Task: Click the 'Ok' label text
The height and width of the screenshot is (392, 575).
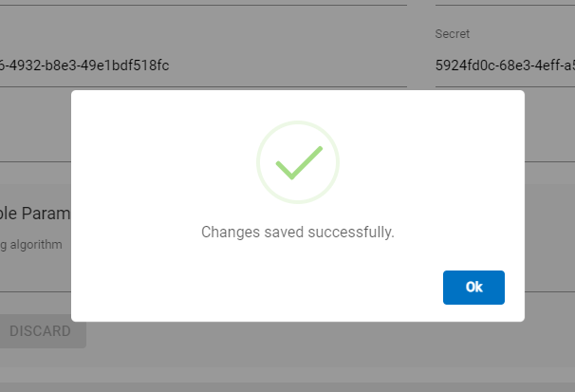Action: pos(473,288)
